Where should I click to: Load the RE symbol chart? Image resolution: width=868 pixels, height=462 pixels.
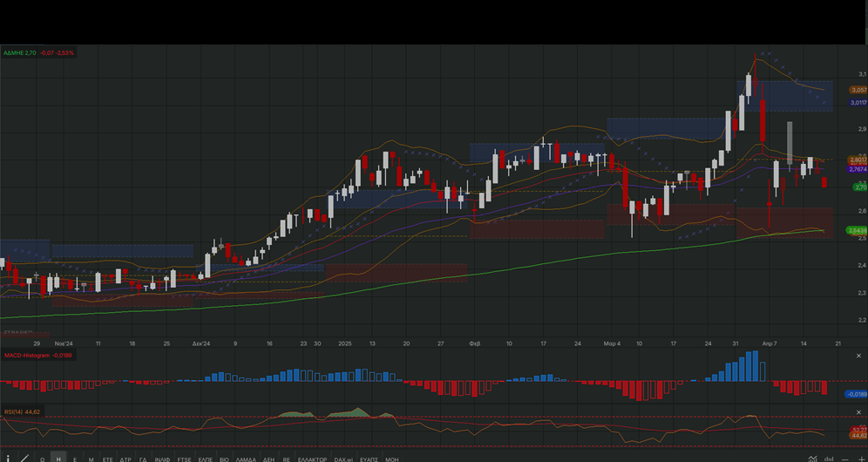pyautogui.click(x=286, y=459)
